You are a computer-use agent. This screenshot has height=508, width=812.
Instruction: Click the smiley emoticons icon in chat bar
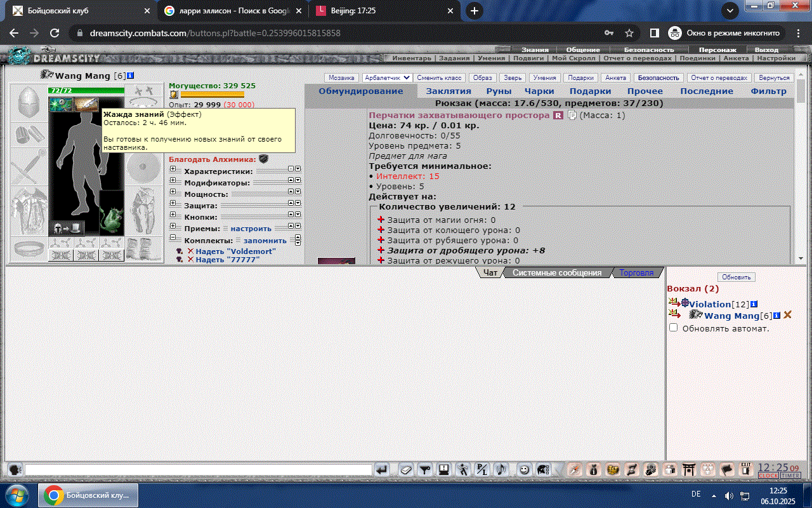pyautogui.click(x=524, y=470)
